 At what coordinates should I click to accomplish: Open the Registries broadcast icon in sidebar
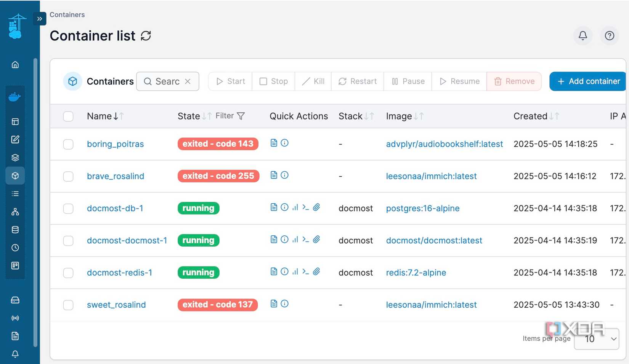coord(15,318)
